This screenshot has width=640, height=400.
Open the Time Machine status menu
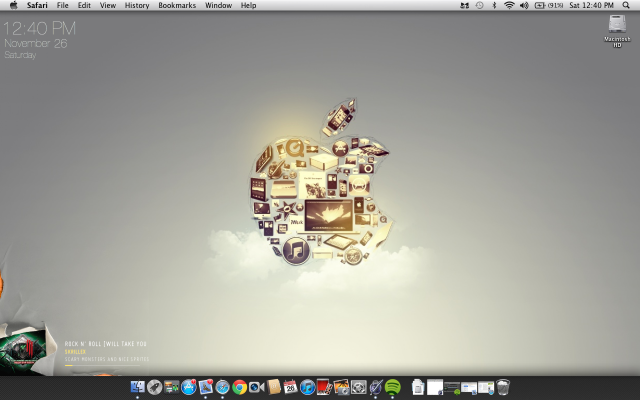coord(480,5)
